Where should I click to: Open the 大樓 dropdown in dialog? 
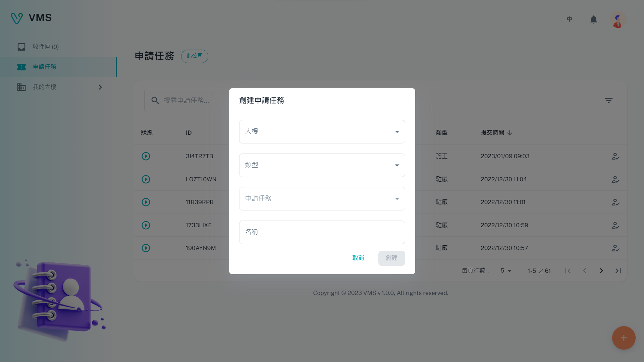322,132
